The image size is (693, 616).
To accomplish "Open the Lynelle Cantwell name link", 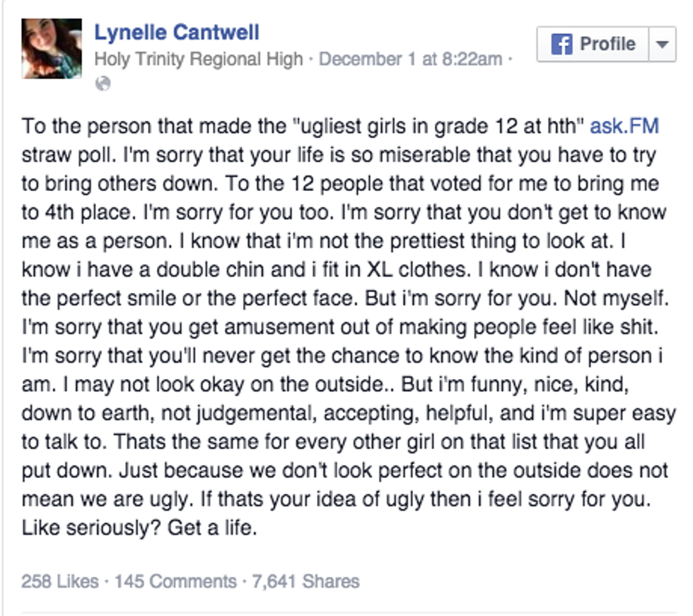I will click(177, 32).
